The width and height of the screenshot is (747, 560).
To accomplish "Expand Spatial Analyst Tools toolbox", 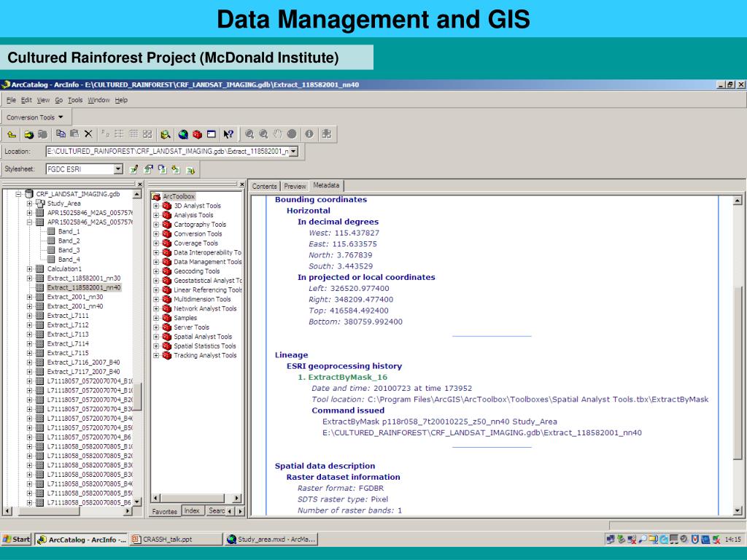I will tap(156, 337).
